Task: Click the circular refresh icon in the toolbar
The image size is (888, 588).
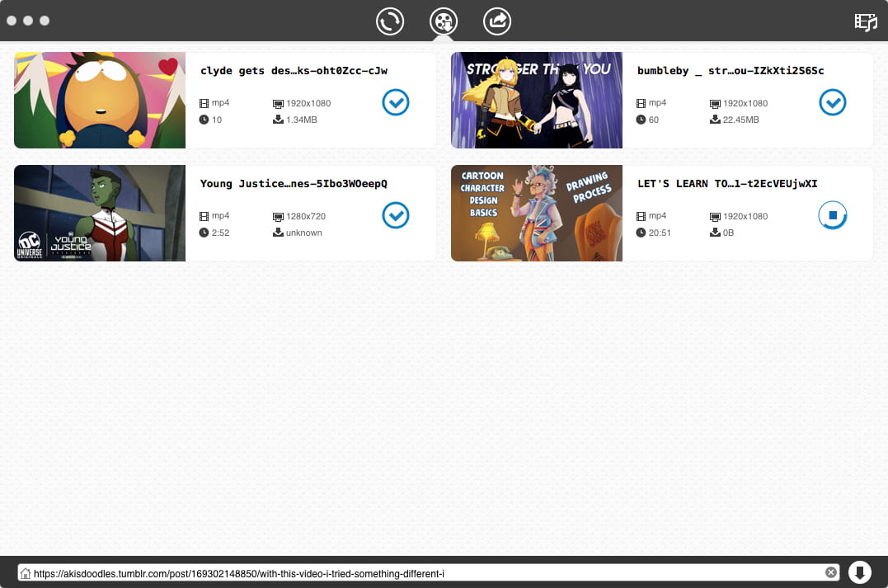Action: coord(390,21)
